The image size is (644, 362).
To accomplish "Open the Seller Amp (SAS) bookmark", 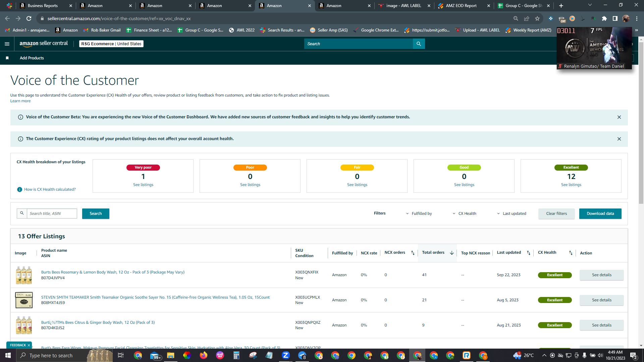I will coord(329,30).
